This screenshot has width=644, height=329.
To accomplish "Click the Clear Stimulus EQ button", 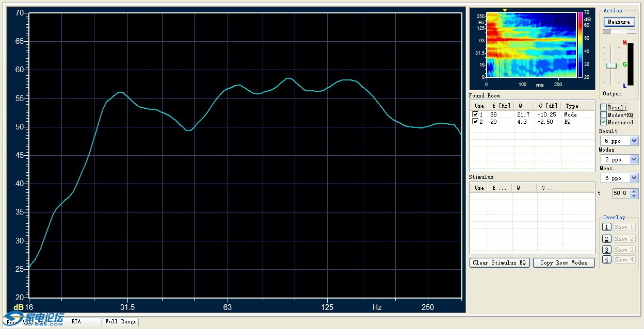I will [500, 262].
